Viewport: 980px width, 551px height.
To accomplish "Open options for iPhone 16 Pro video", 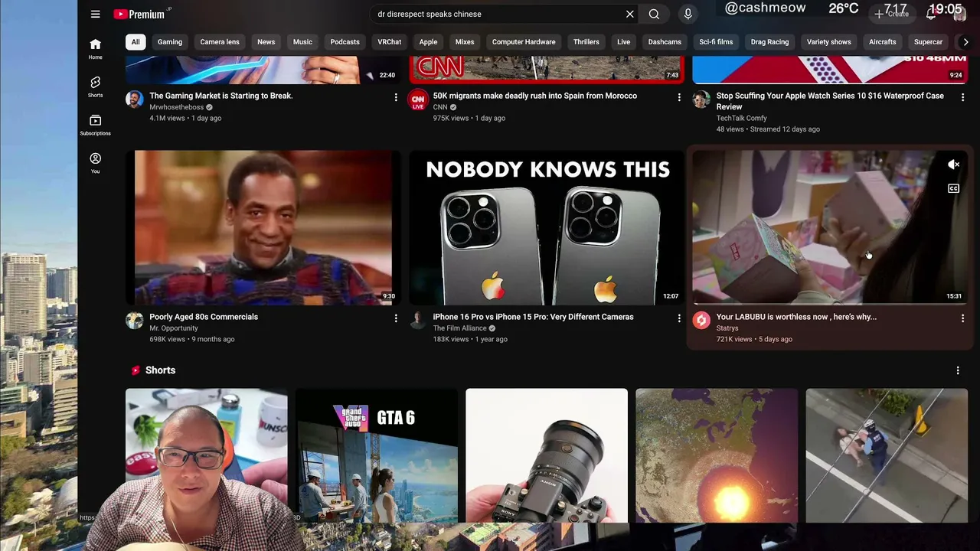I will [679, 318].
